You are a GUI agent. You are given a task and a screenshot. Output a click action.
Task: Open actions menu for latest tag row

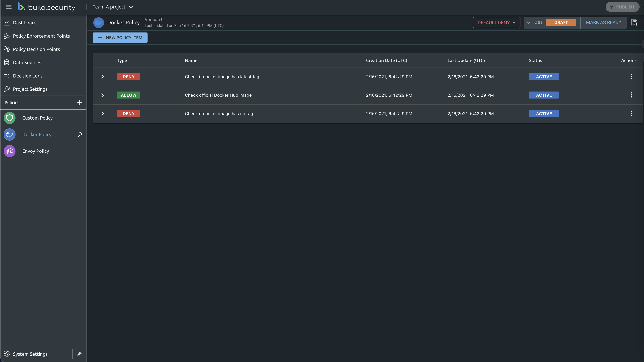(x=631, y=77)
